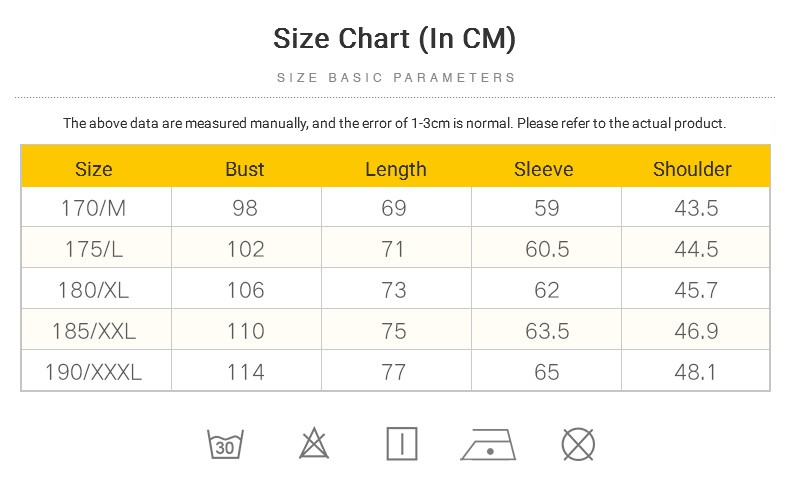Click the drip dry square icon
Viewport: 790px width, 486px height.
(402, 444)
